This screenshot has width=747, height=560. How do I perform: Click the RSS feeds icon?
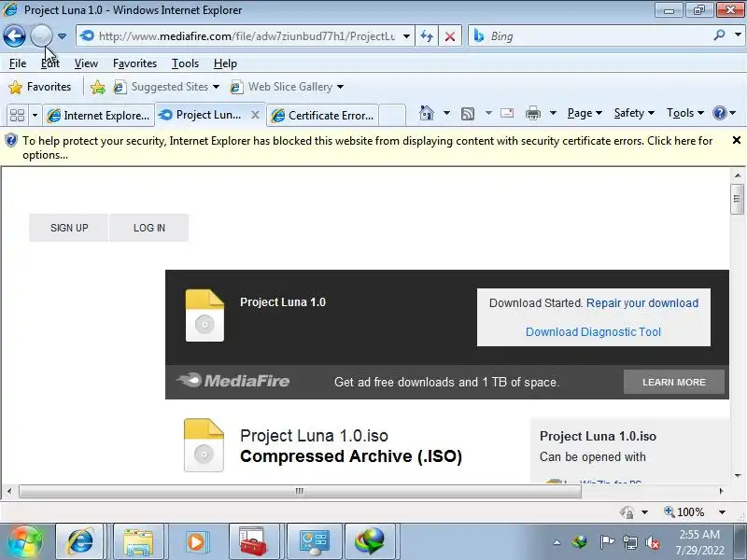(x=468, y=113)
